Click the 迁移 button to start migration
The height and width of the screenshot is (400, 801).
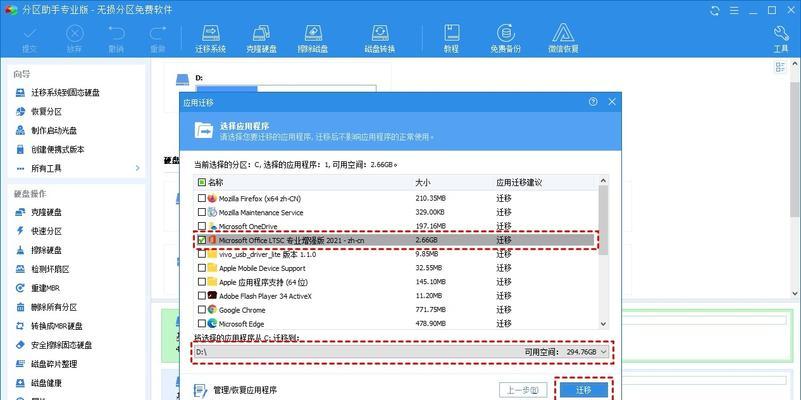tap(583, 390)
